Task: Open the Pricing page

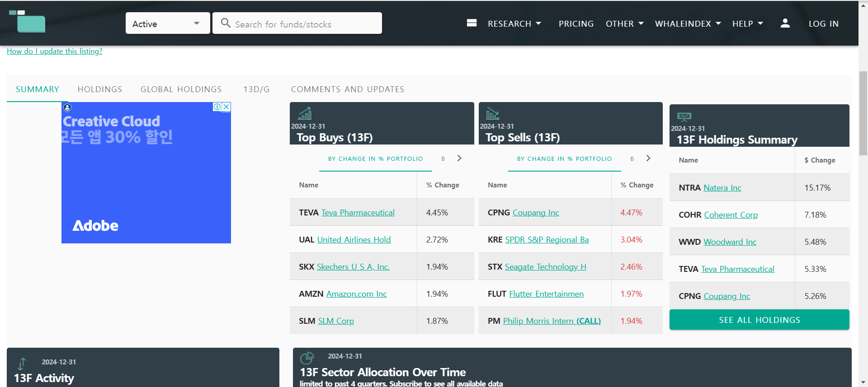Action: pyautogui.click(x=576, y=23)
